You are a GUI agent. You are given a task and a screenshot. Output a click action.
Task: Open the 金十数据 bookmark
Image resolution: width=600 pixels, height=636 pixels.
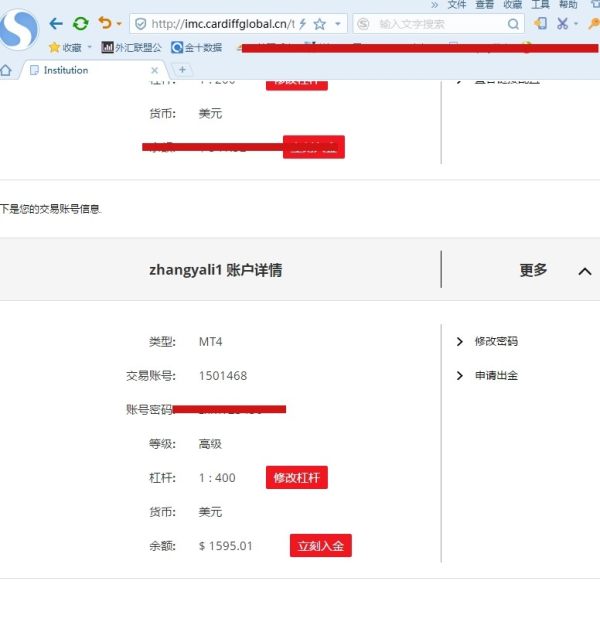(197, 47)
